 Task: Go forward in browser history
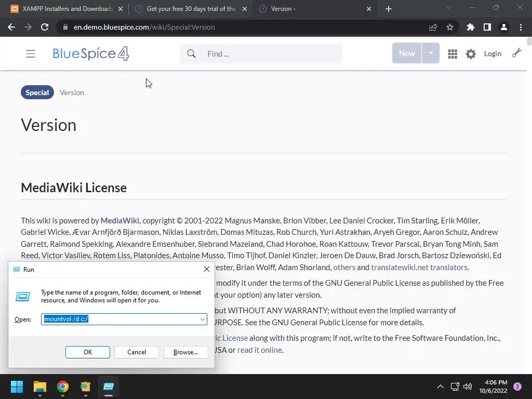(x=28, y=27)
